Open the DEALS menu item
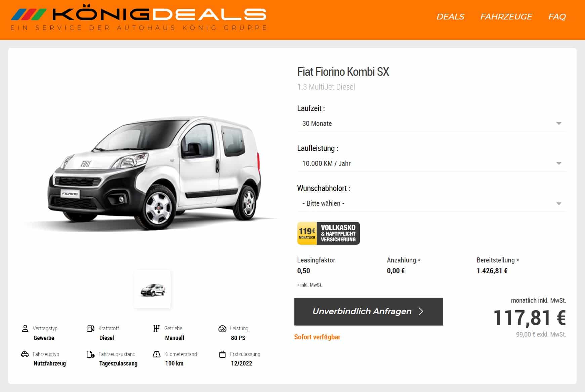Screen dimensions: 585x392 click(450, 17)
